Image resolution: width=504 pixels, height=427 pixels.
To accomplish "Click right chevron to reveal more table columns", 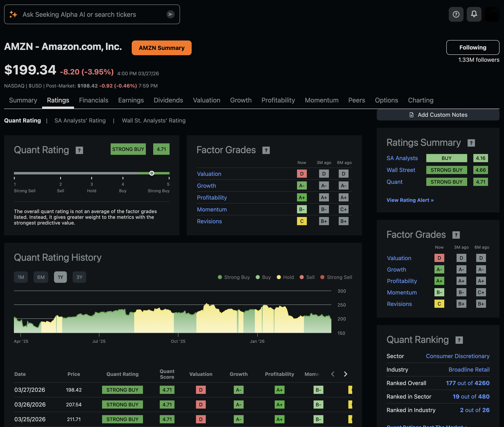I will pos(345,374).
